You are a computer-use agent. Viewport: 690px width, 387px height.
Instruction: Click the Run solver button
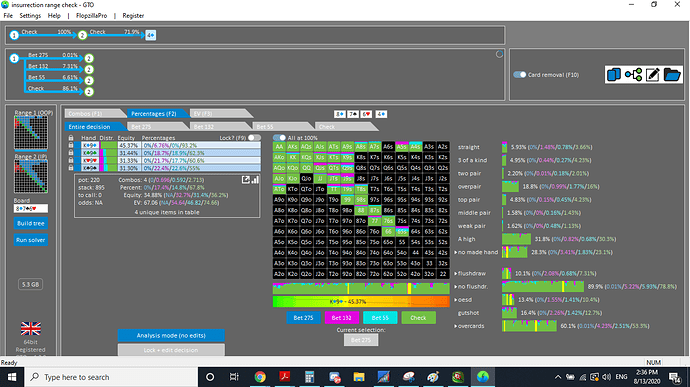pos(31,240)
